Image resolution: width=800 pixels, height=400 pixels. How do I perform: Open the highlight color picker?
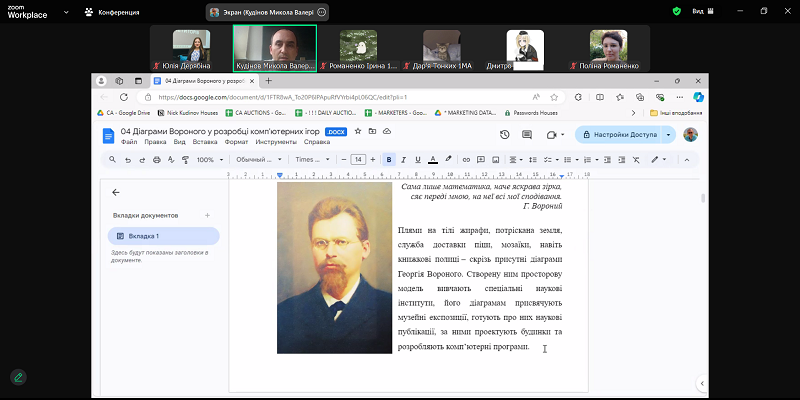point(448,160)
